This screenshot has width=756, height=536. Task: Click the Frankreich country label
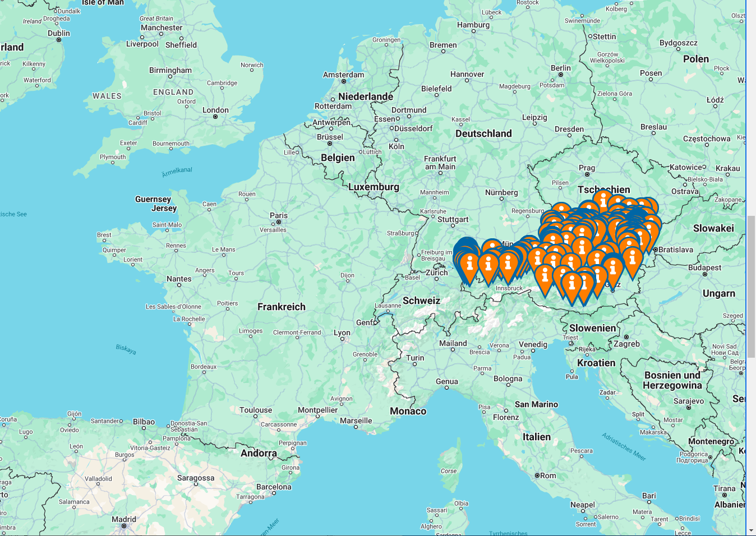click(x=282, y=307)
